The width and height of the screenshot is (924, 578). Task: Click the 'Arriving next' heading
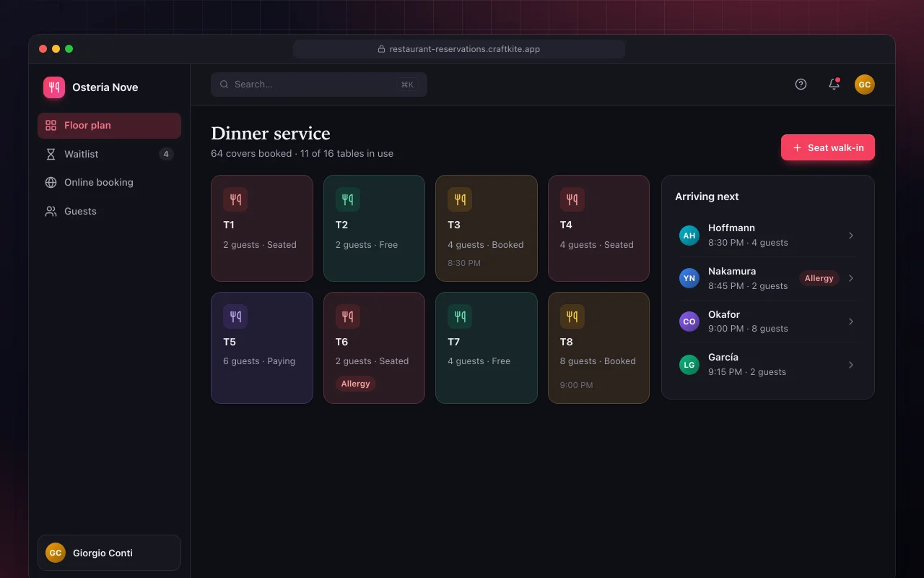(x=707, y=197)
